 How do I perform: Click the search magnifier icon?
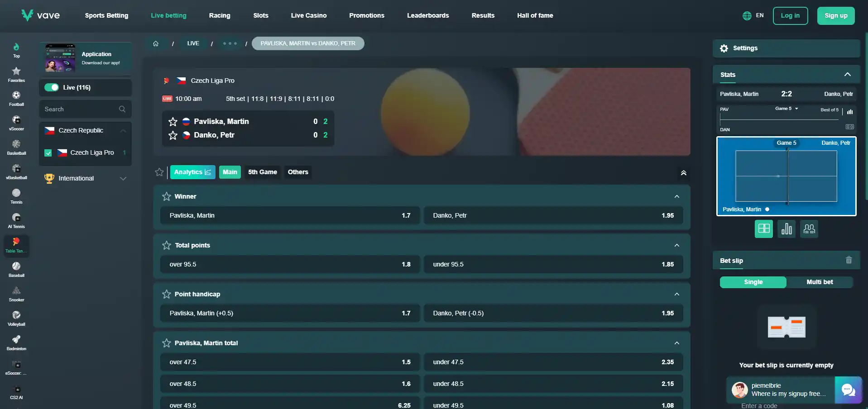click(x=122, y=109)
